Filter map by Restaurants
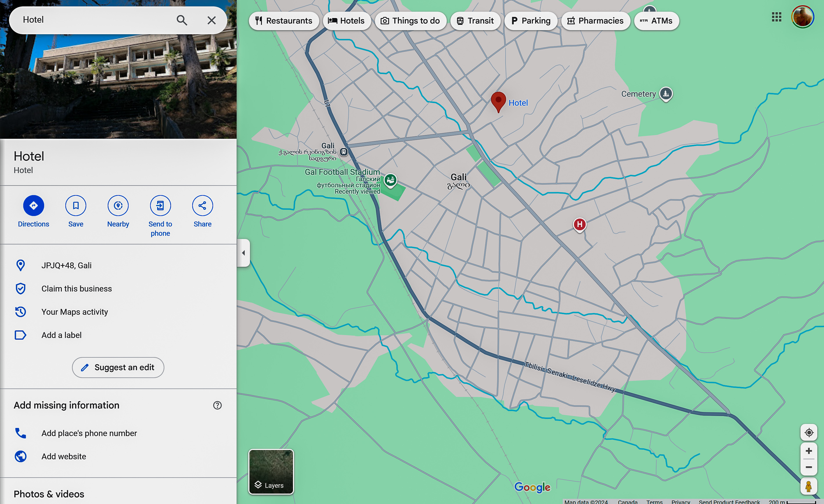The image size is (824, 504). coord(284,21)
